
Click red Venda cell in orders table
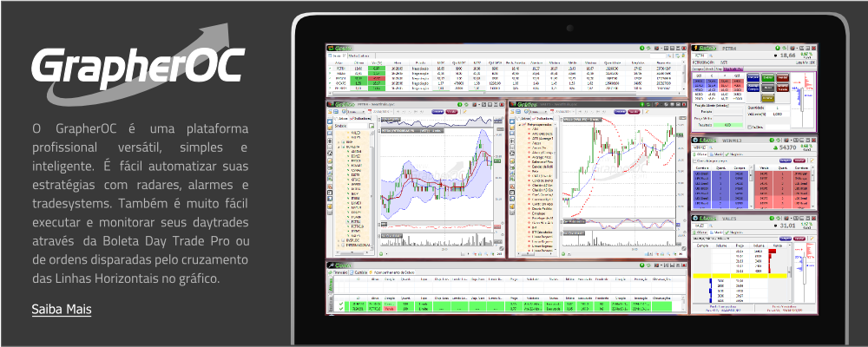coord(390,308)
